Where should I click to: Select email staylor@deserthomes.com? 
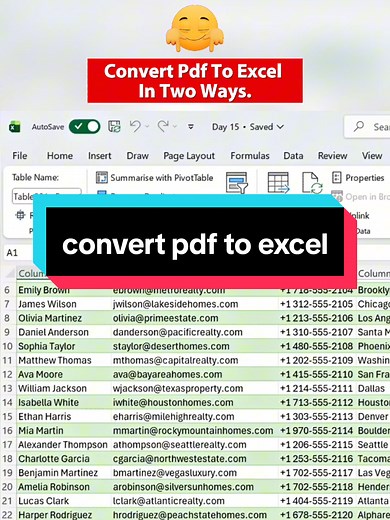point(171,346)
